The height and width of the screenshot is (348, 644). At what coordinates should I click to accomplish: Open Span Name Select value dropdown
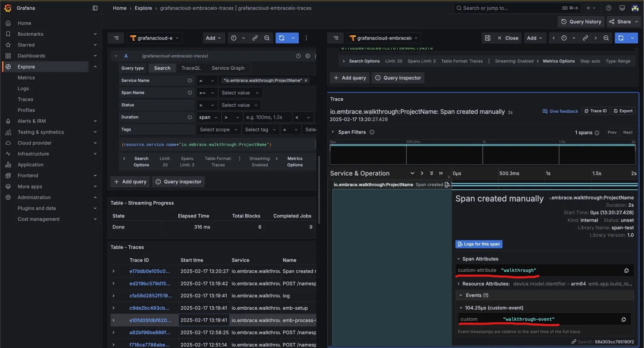click(240, 93)
